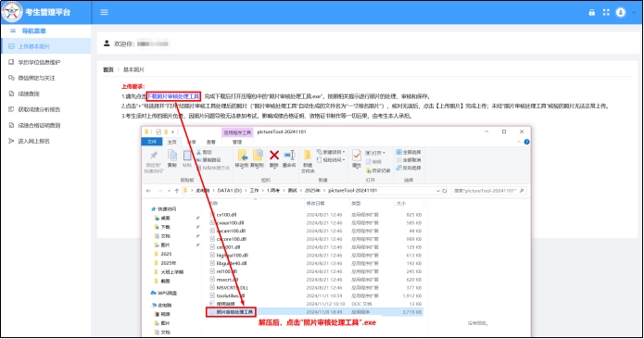Click the lock screen icon in header
This screenshot has width=644, height=339.
pos(592,12)
